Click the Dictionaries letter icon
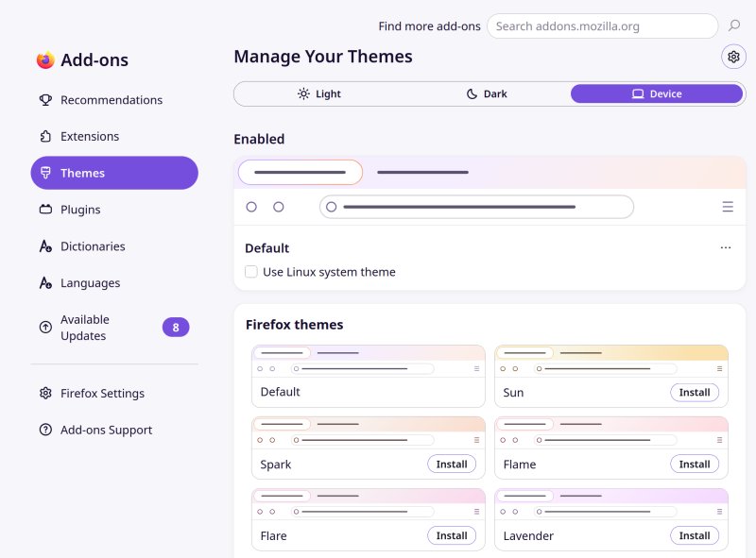Viewport: 756px width, 558px height. pyautogui.click(x=45, y=245)
